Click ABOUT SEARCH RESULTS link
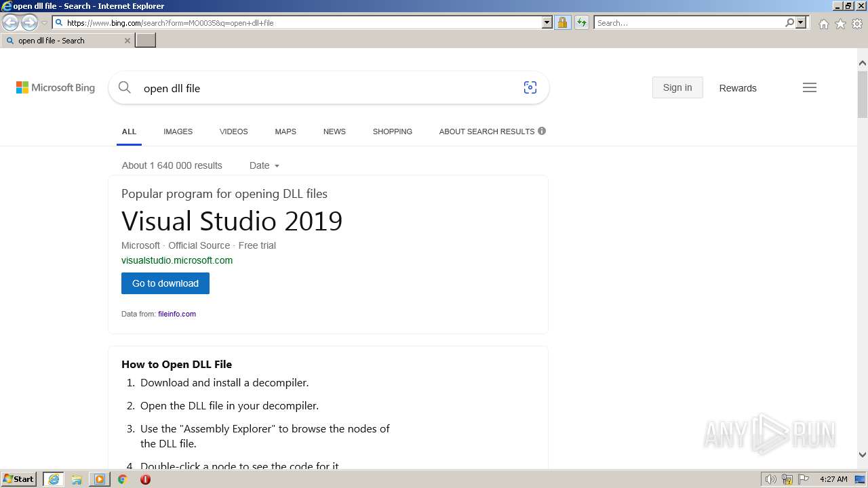The image size is (868, 488). (487, 131)
